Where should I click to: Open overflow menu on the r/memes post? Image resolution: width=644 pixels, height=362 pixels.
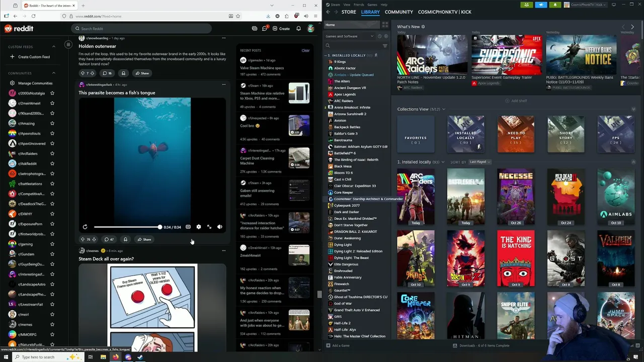click(x=224, y=250)
